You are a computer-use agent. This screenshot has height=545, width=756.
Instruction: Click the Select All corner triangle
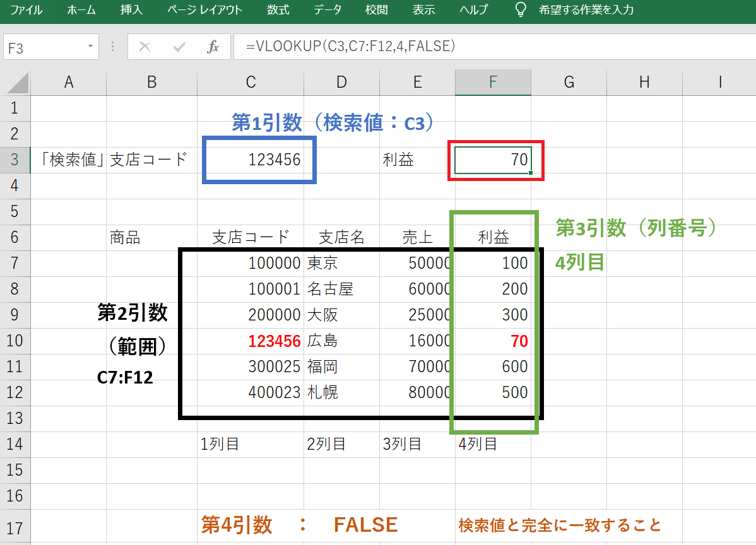[x=18, y=83]
